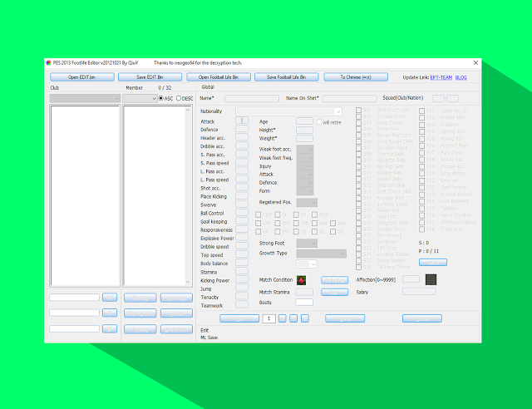
Task: Click the Unlock Boots button
Action: (x=176, y=329)
